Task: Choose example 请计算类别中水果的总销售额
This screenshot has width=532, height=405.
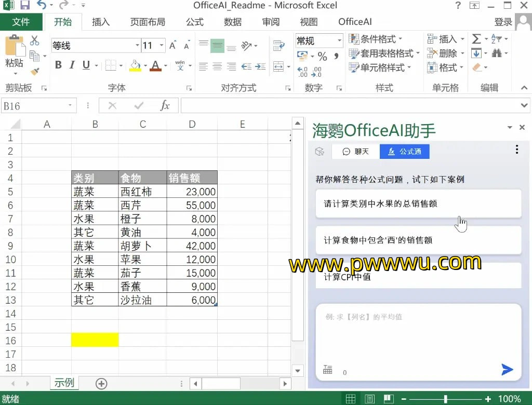Action: (418, 204)
